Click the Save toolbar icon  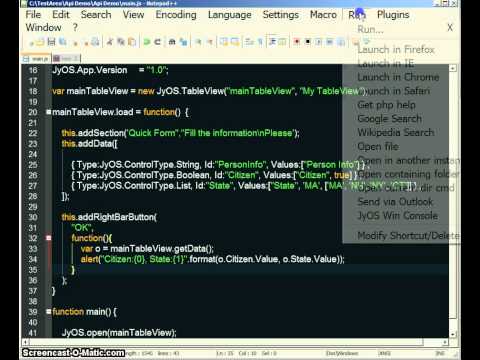pos(51,42)
